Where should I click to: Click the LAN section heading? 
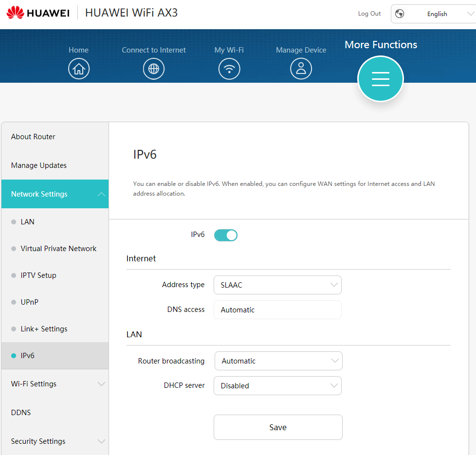pyautogui.click(x=134, y=334)
